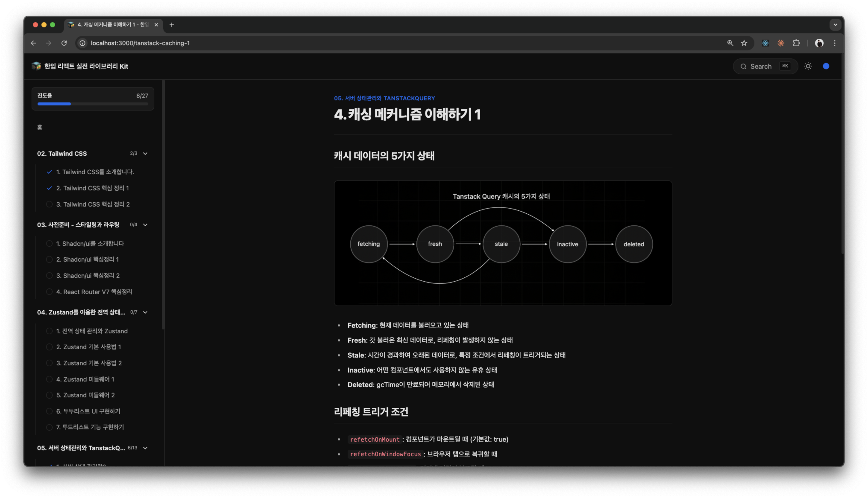Mark '3. Tailwind CSS 핵심 정리 2' as complete
The image size is (868, 498).
tap(50, 204)
